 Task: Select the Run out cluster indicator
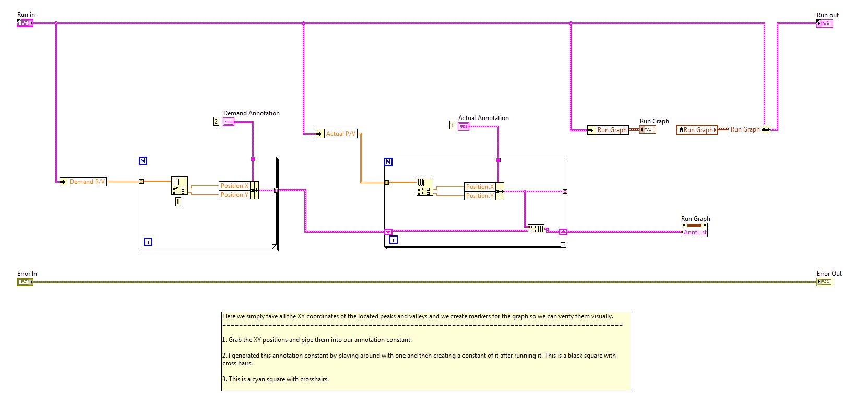click(x=825, y=23)
